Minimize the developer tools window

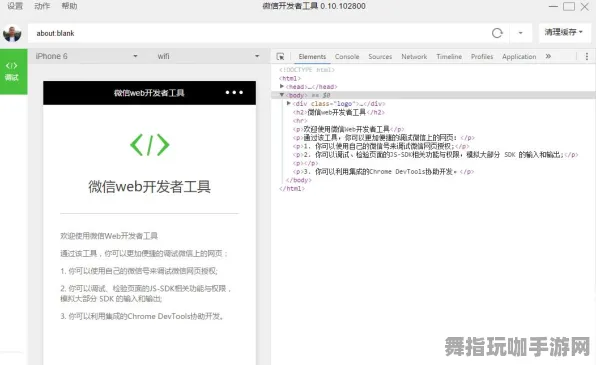[553, 6]
